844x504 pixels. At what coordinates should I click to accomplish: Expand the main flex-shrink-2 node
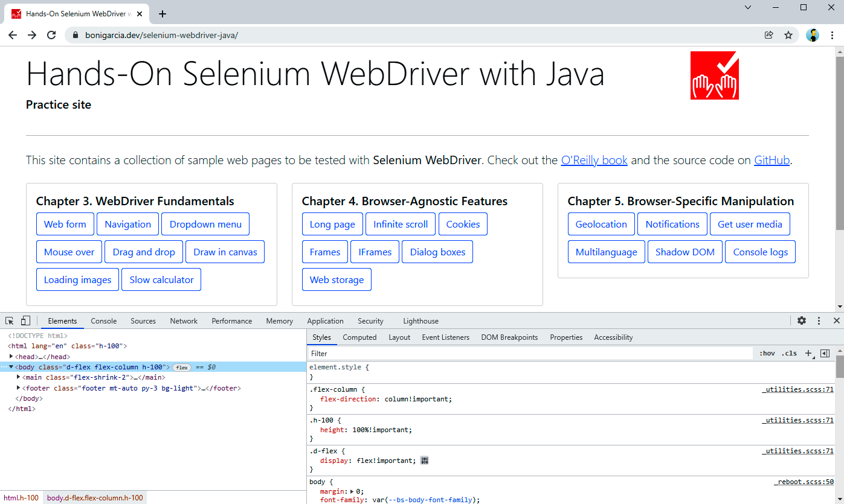(18, 377)
